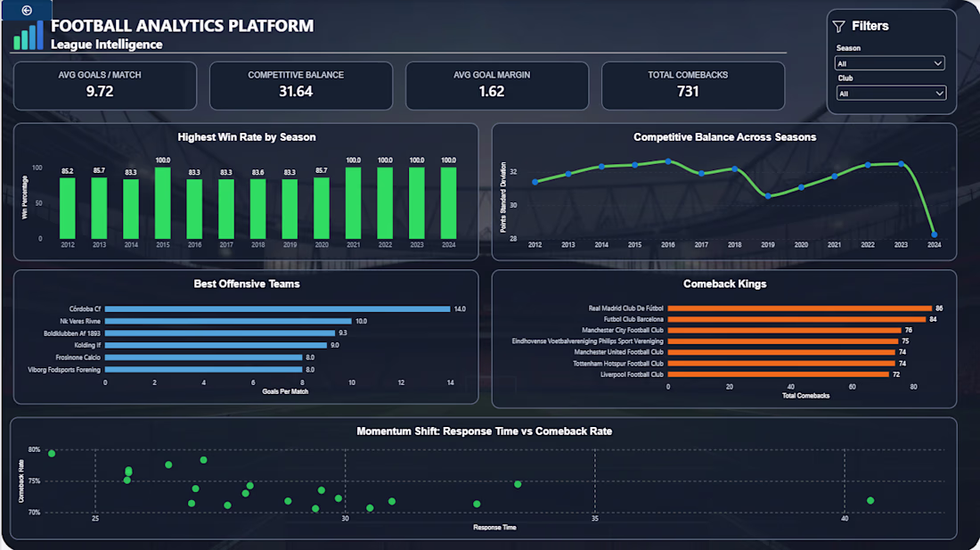Click the 2018 win rate bar
Screen dimensions: 980x550
pos(258,209)
